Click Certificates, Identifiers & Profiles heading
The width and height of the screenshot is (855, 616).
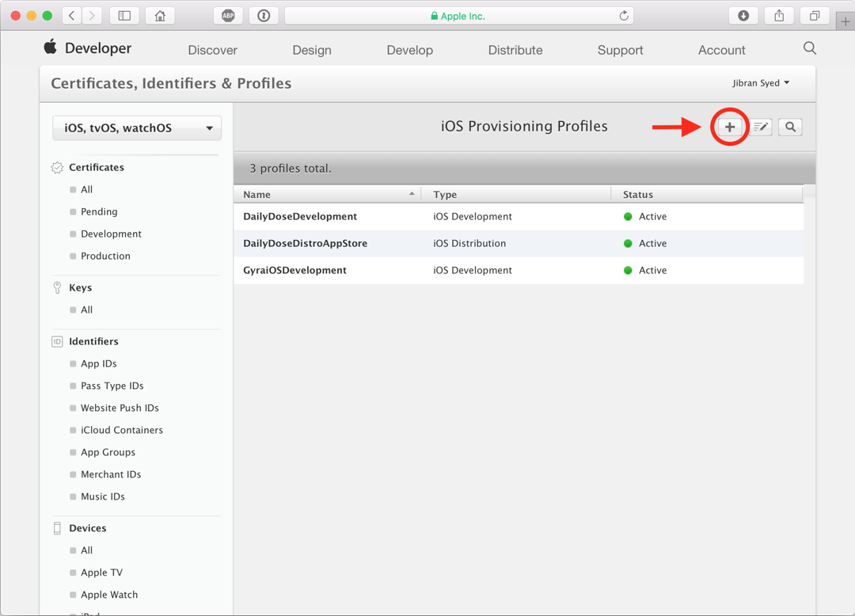coord(171,83)
